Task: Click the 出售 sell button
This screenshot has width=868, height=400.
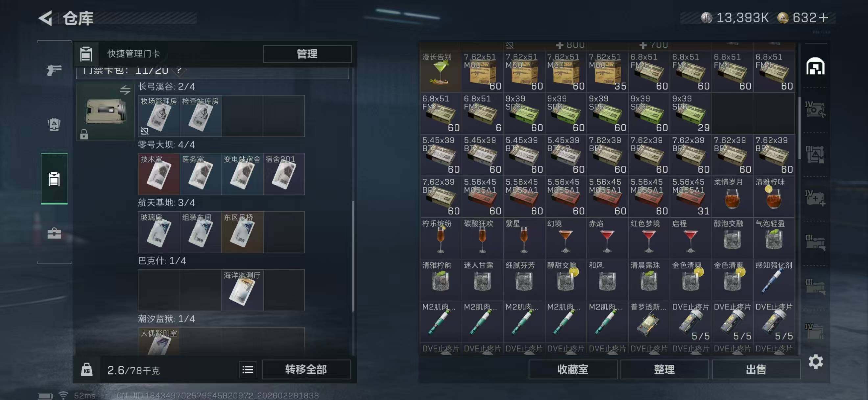Action: tap(756, 370)
